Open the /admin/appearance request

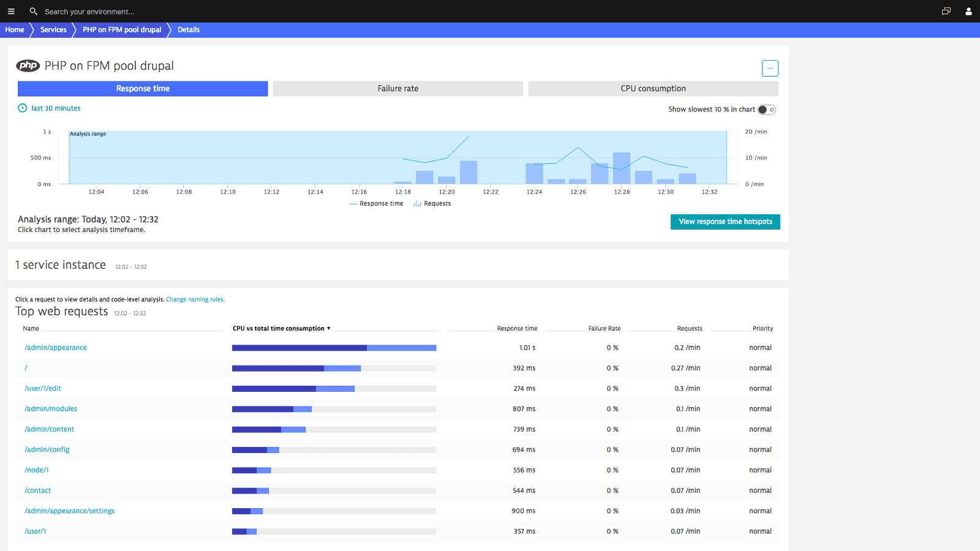56,348
